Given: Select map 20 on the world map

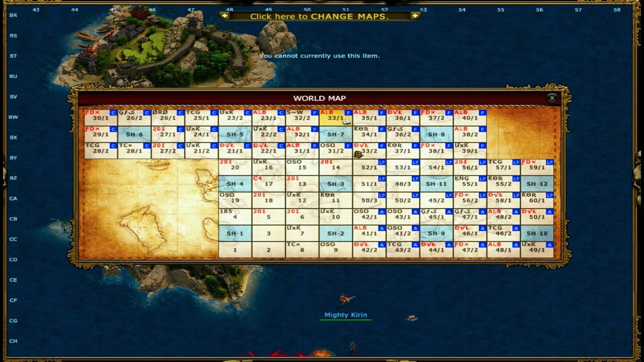Looking at the screenshot, I should (235, 167).
